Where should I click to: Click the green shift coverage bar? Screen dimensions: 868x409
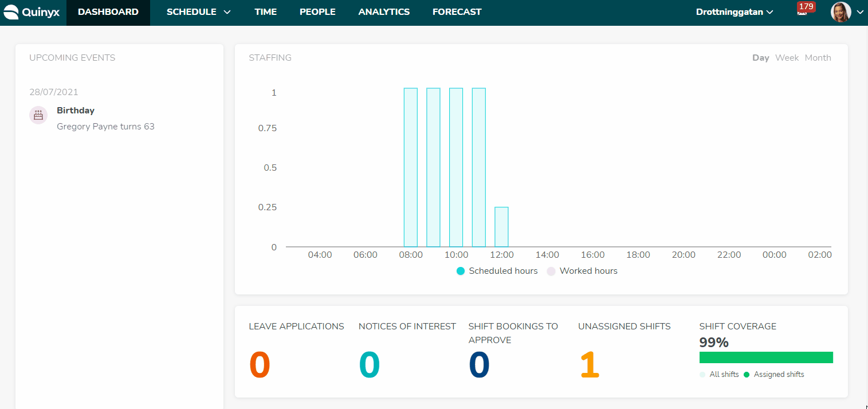(766, 357)
